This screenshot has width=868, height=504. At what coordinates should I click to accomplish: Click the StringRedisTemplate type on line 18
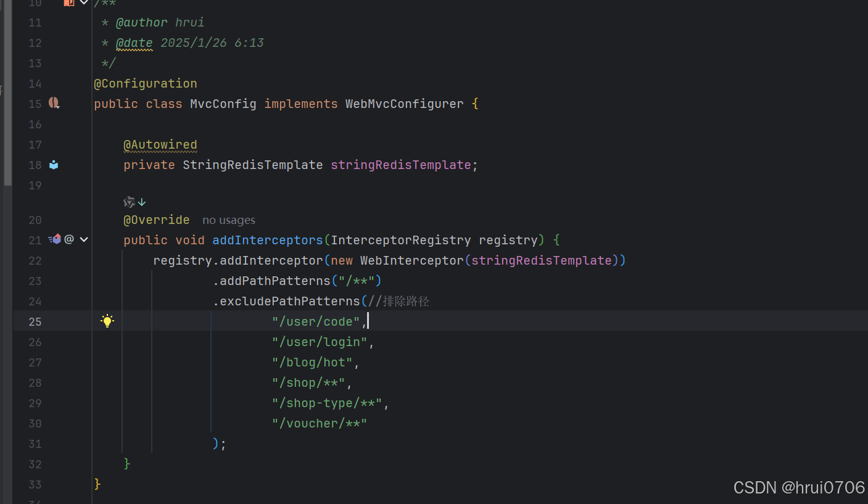coord(253,165)
